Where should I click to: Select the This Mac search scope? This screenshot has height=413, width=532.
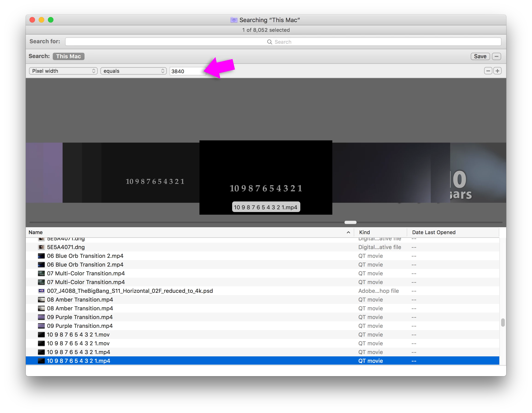click(68, 56)
